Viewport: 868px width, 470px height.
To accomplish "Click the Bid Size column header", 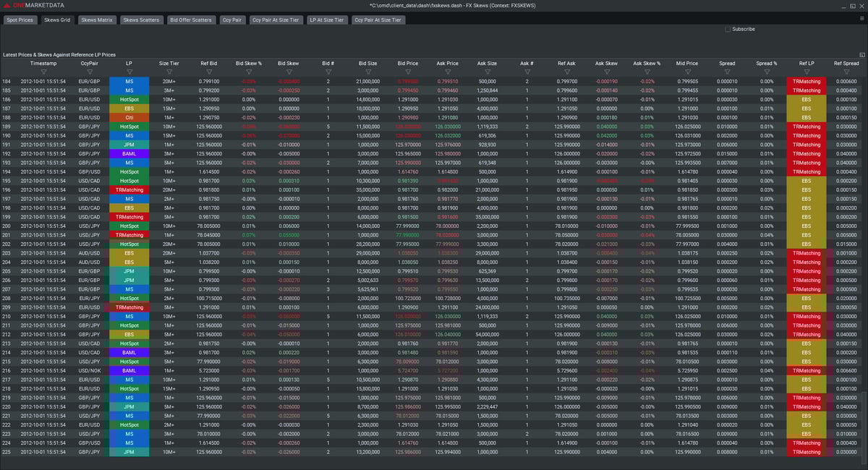I will [x=367, y=64].
